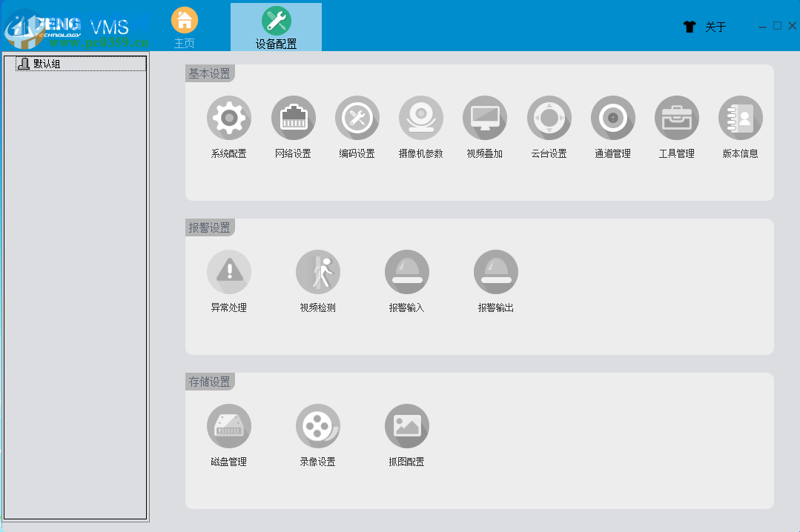Switch to the 主页 (home) tab
The height and width of the screenshot is (532, 800).
tap(184, 26)
